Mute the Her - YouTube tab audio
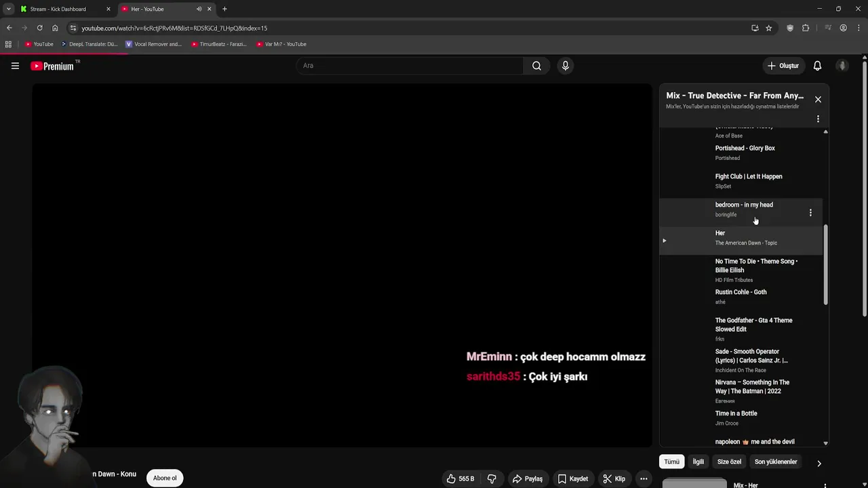The image size is (868, 488). pos(199,9)
